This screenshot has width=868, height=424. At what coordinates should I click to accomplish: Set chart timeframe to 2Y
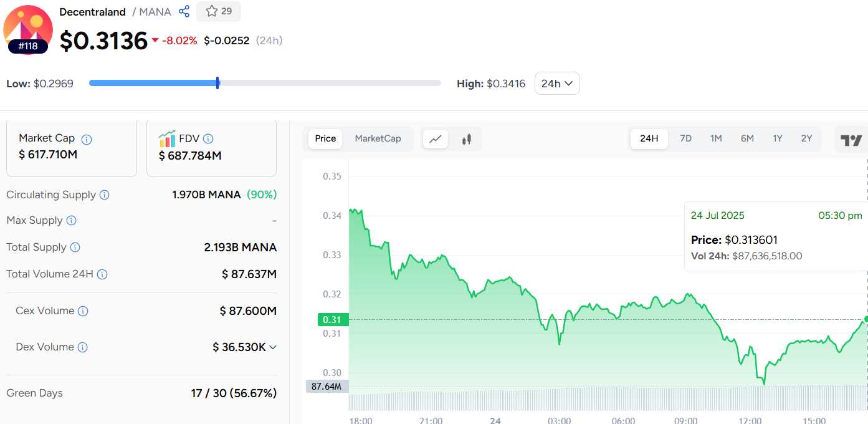[x=806, y=138]
